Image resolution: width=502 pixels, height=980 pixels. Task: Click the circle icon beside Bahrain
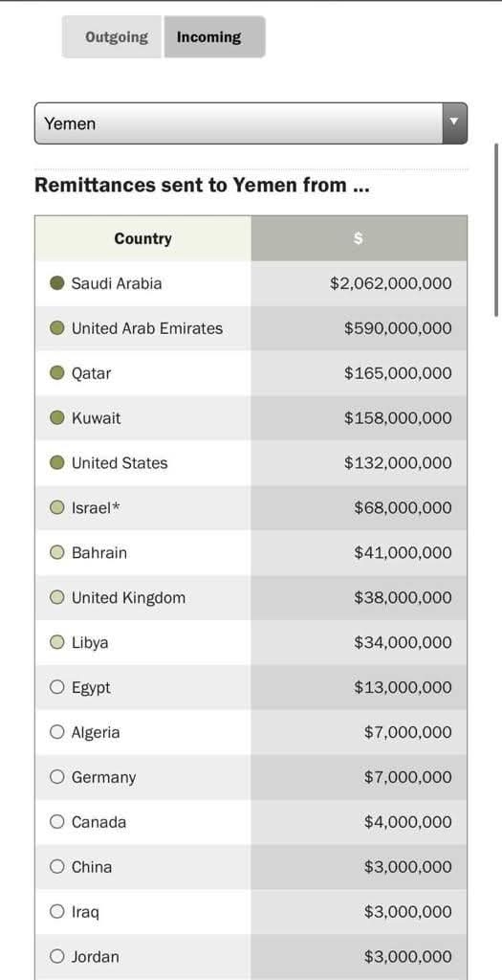click(x=56, y=552)
